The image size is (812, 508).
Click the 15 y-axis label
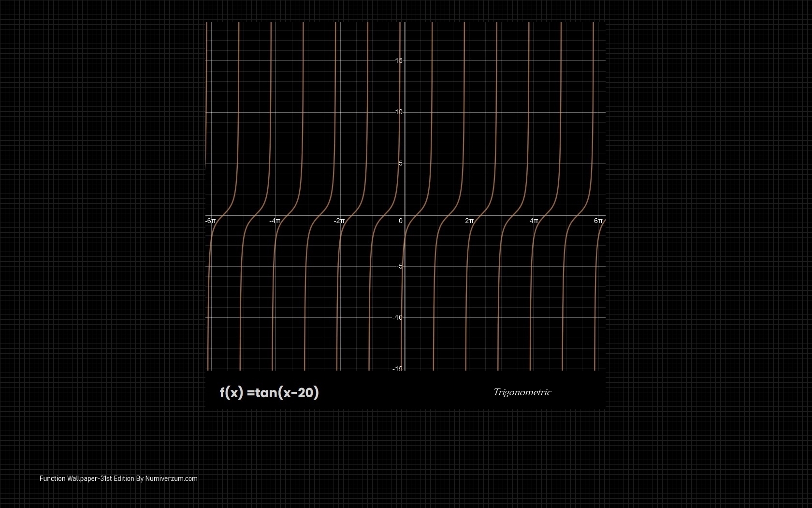point(398,60)
